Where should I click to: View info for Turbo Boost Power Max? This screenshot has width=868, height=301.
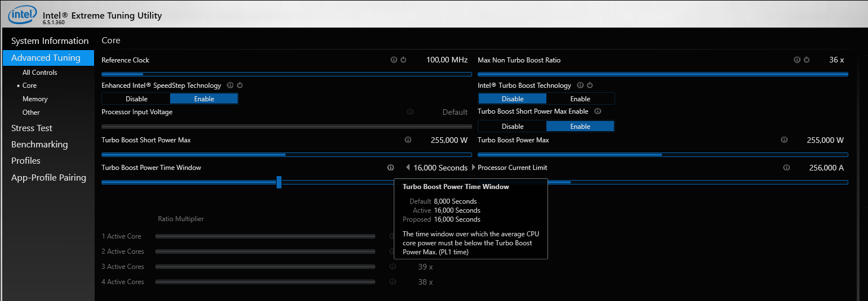784,140
